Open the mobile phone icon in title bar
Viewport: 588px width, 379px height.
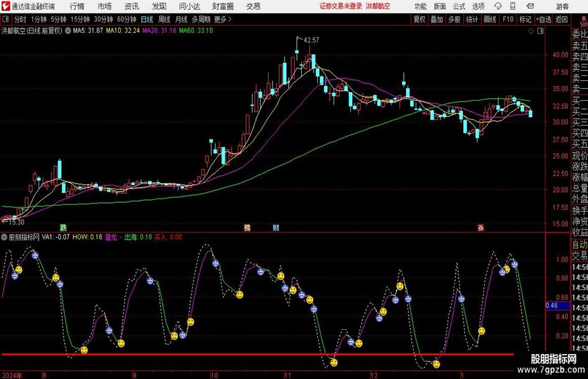pyautogui.click(x=513, y=6)
